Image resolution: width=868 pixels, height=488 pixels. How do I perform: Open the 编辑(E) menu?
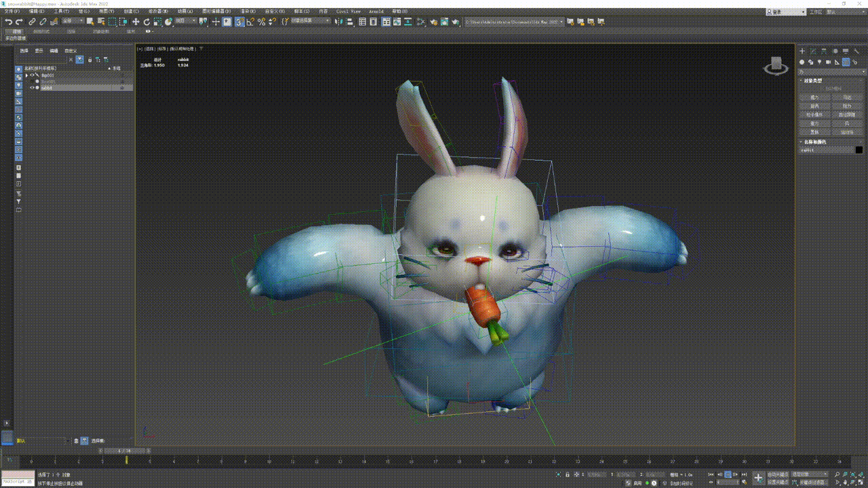point(37,11)
